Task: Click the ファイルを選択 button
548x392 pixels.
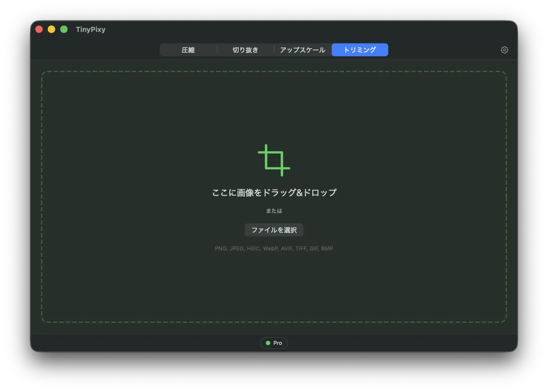Action: point(274,230)
